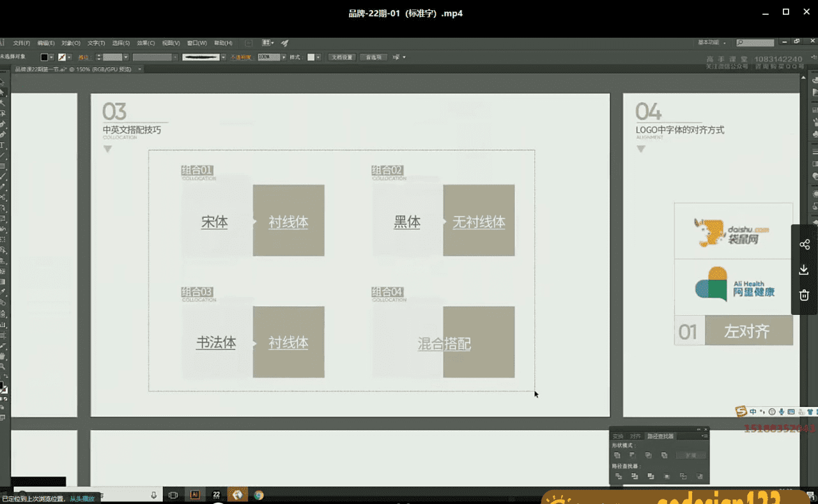Click Intersect shape mode icon
This screenshot has height=504, width=818.
(x=648, y=455)
